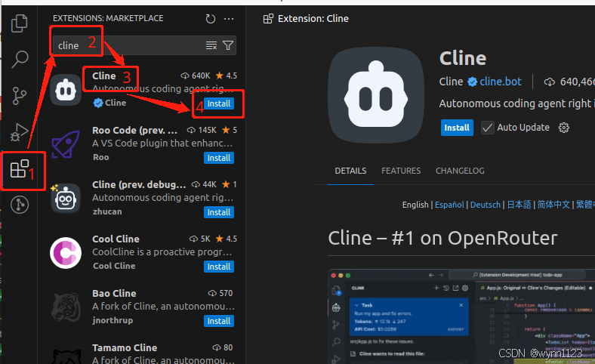This screenshot has width=595, height=364.
Task: Open the Search view in activity bar
Action: coord(20,59)
